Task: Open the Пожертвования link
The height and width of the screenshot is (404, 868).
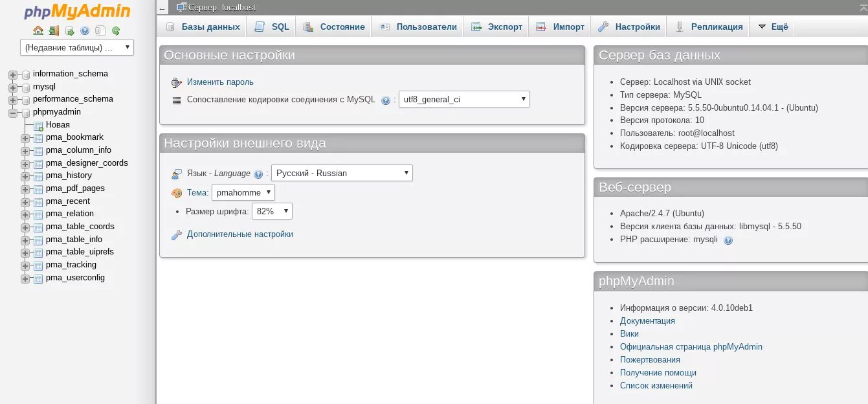Action: [x=650, y=360]
